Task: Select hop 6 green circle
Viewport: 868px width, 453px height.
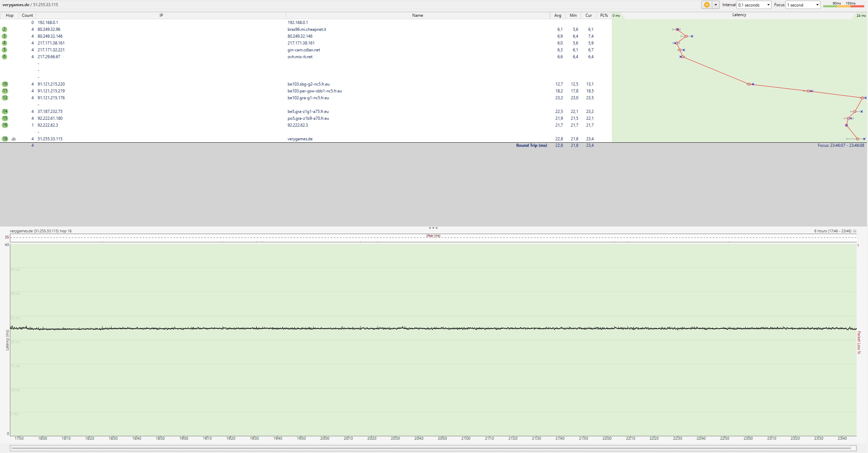Action: (x=4, y=57)
